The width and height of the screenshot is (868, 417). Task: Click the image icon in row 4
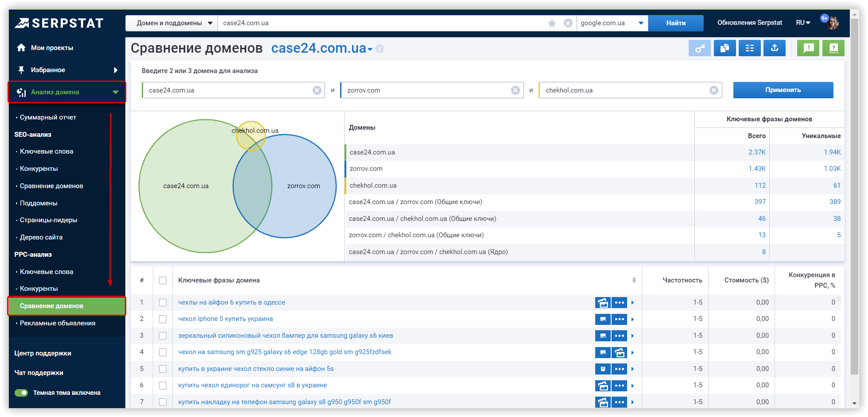pos(620,352)
